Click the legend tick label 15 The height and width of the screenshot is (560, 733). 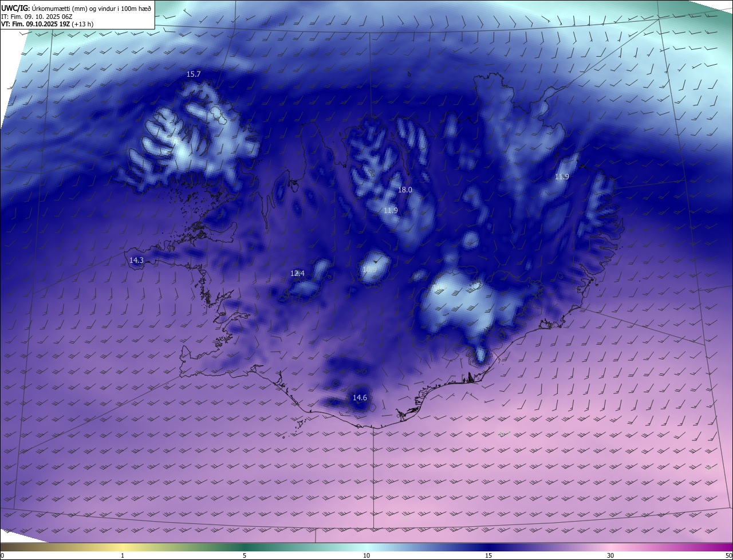point(488,555)
